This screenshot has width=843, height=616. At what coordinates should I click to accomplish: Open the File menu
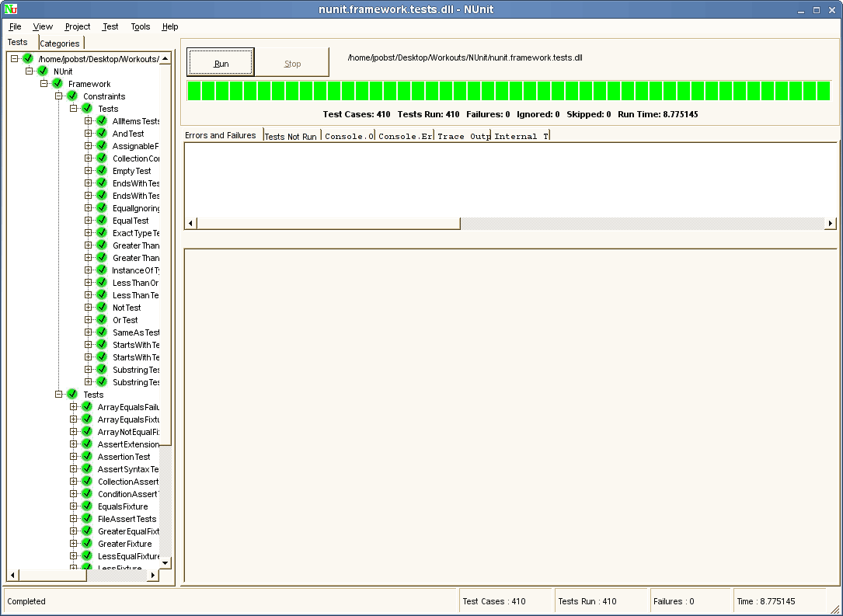pyautogui.click(x=15, y=26)
